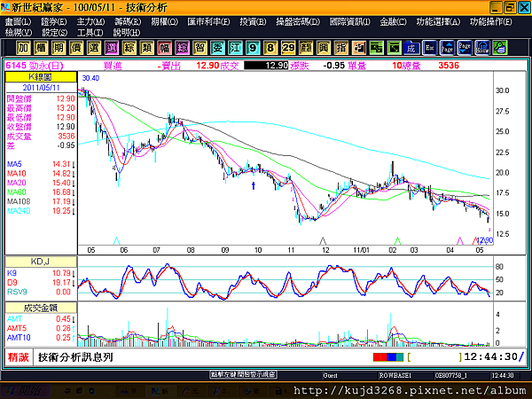Viewport: 532px width, 399px height.
Task: Click the 2011/05/11 date in K線圖 panel
Action: (x=41, y=88)
